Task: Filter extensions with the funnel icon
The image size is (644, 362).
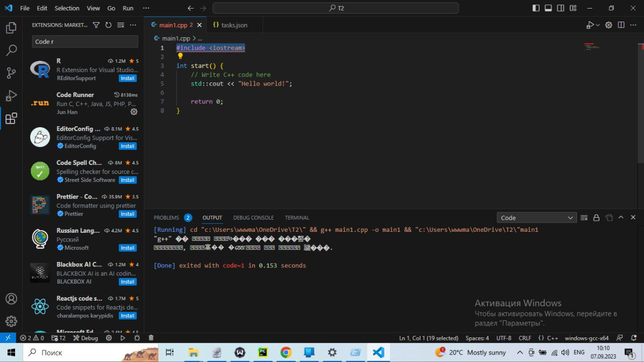Action: (96, 25)
